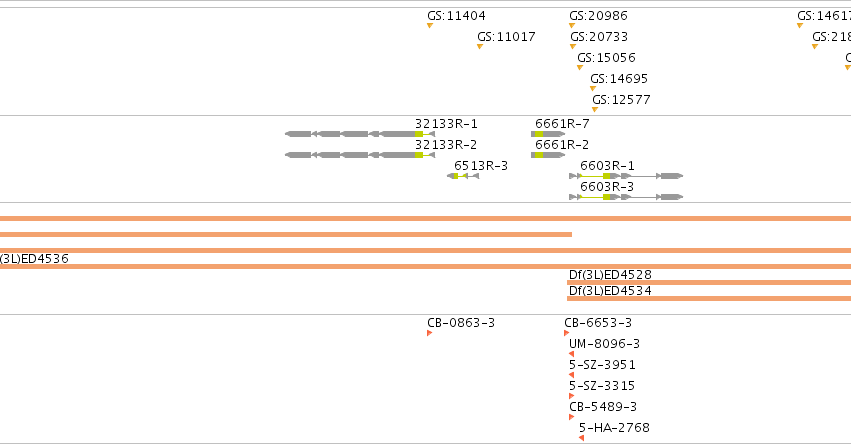Select the 6603R-3 transcript glyph
The height and width of the screenshot is (444, 851).
point(626,197)
